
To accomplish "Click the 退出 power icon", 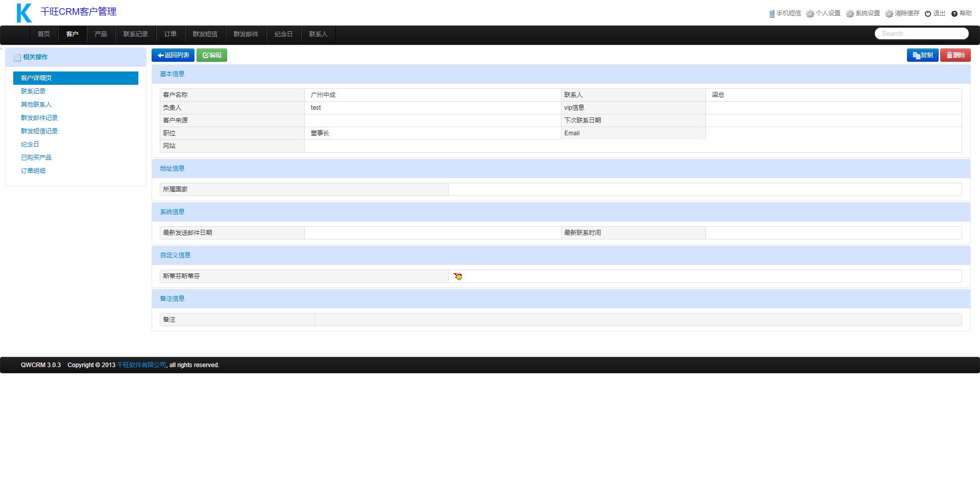I will pos(928,14).
